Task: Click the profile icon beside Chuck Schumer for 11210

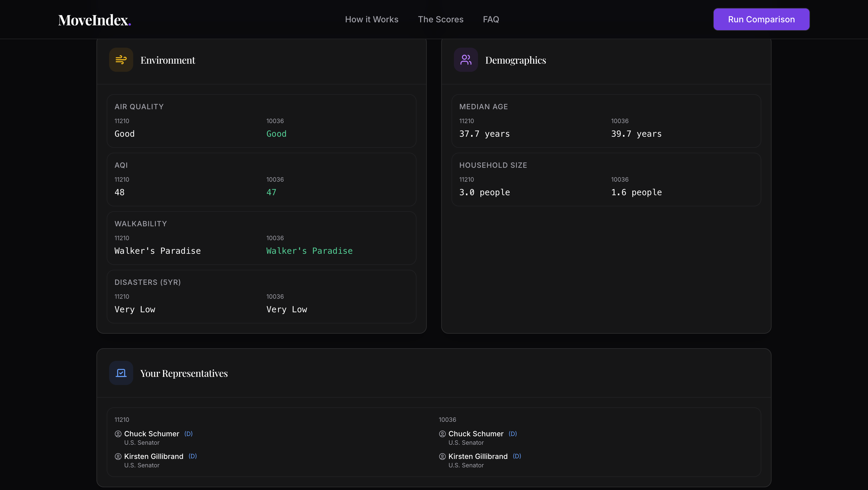Action: [118, 434]
